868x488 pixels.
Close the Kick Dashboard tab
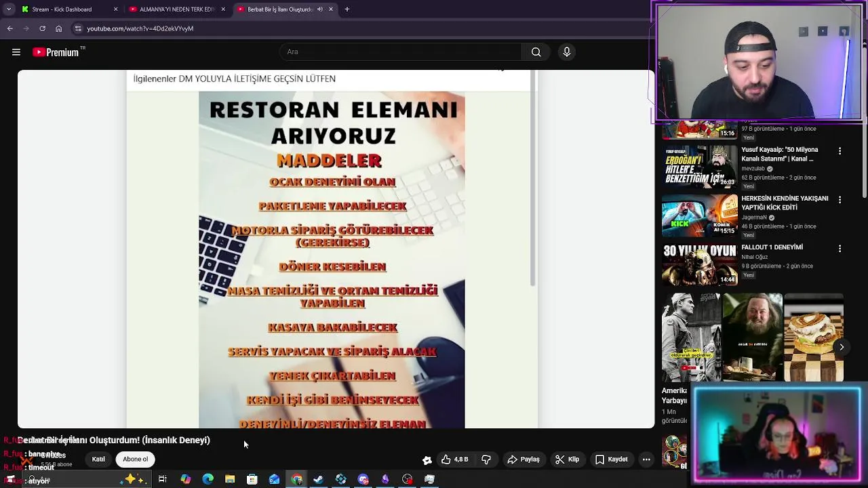click(115, 9)
